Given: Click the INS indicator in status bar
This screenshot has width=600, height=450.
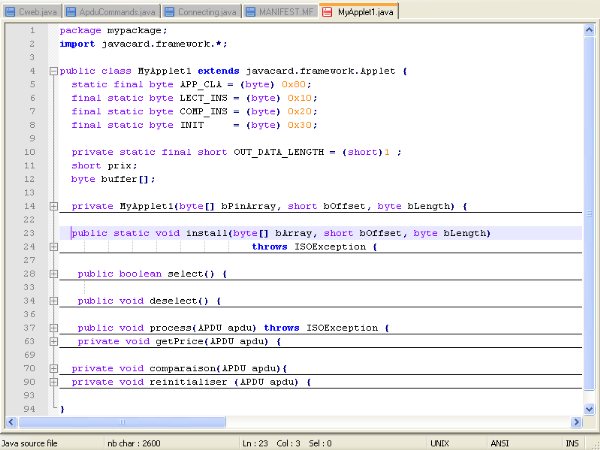Looking at the screenshot, I should tap(573, 442).
